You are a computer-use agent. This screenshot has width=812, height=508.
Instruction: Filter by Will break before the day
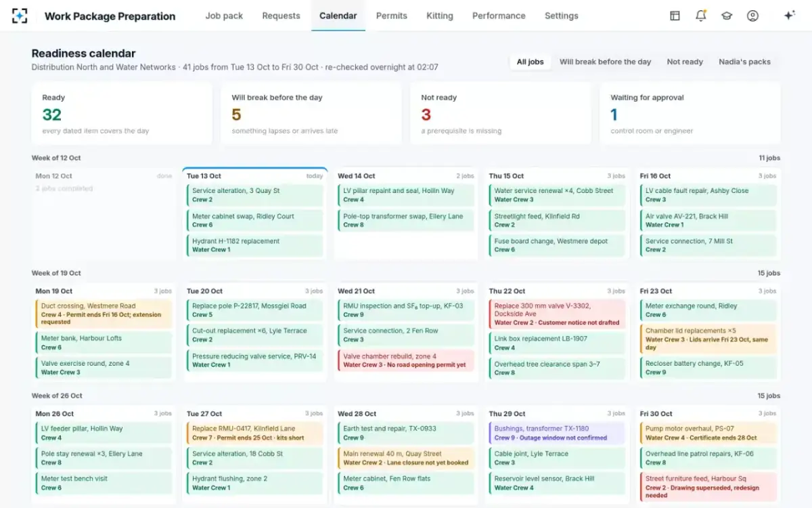(x=605, y=62)
